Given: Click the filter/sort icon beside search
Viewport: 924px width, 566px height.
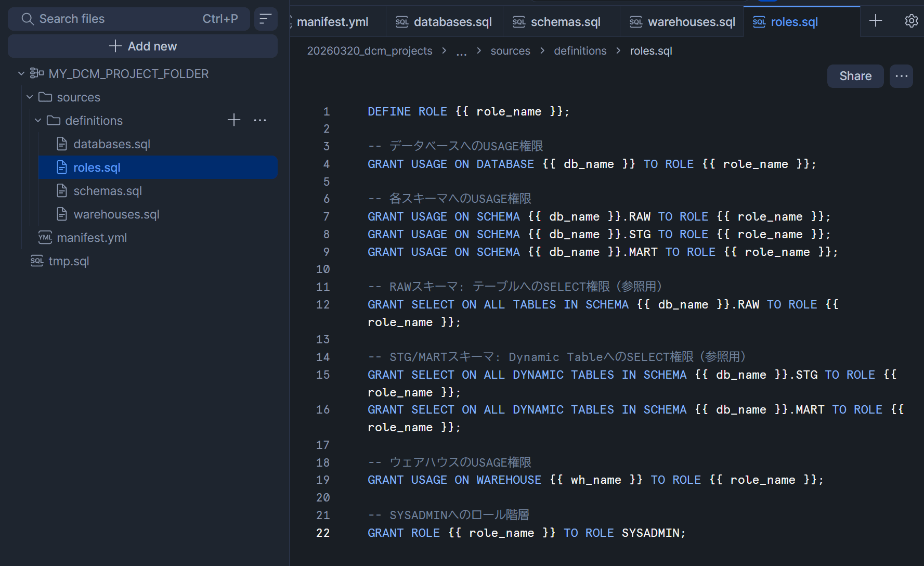Looking at the screenshot, I should (x=265, y=19).
